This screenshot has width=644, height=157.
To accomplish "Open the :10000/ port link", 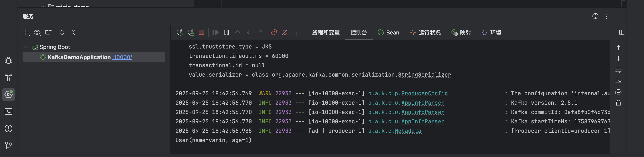I will point(122,57).
